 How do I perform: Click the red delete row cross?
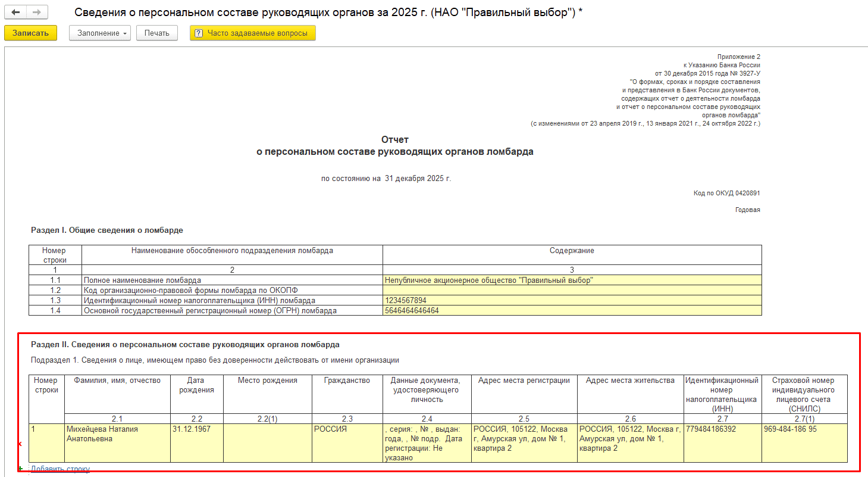[20, 444]
